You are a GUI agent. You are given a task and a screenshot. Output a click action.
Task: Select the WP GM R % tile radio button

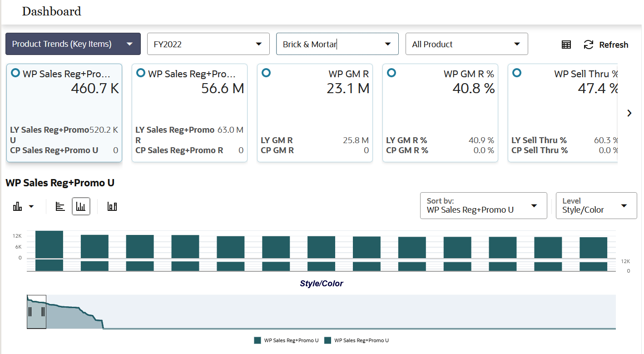391,72
